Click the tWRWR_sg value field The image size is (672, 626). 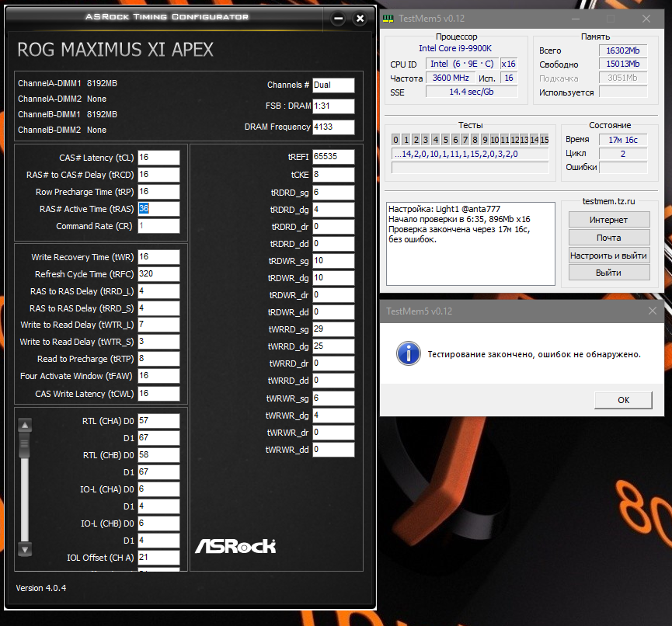pyautogui.click(x=333, y=398)
